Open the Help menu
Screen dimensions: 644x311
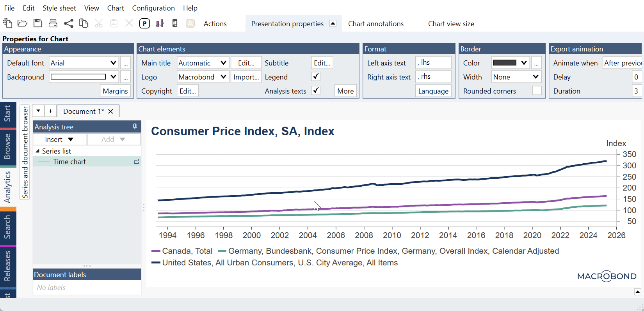(190, 8)
